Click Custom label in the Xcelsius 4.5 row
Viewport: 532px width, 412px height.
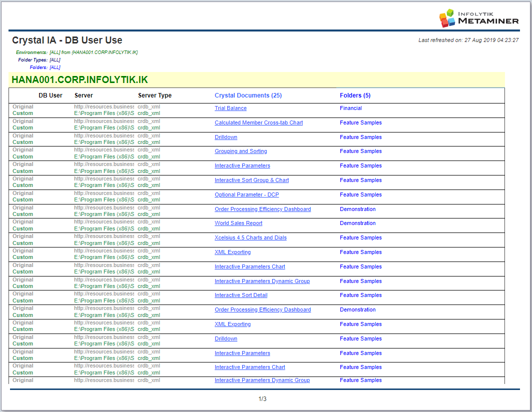pos(23,243)
